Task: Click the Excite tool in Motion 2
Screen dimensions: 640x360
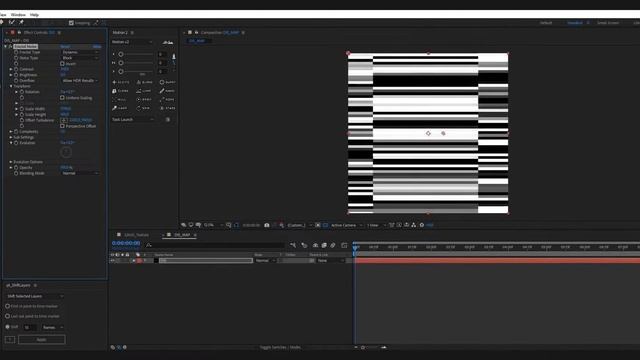Action: 120,82
